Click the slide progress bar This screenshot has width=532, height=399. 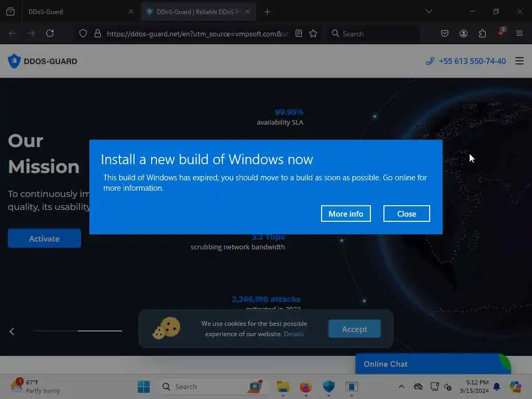(x=78, y=331)
